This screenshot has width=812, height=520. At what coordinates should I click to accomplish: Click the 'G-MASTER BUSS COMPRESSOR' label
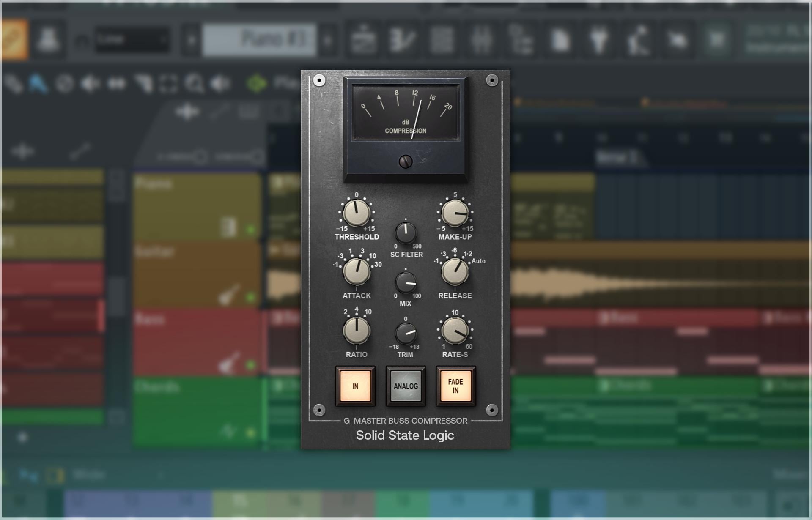406,421
